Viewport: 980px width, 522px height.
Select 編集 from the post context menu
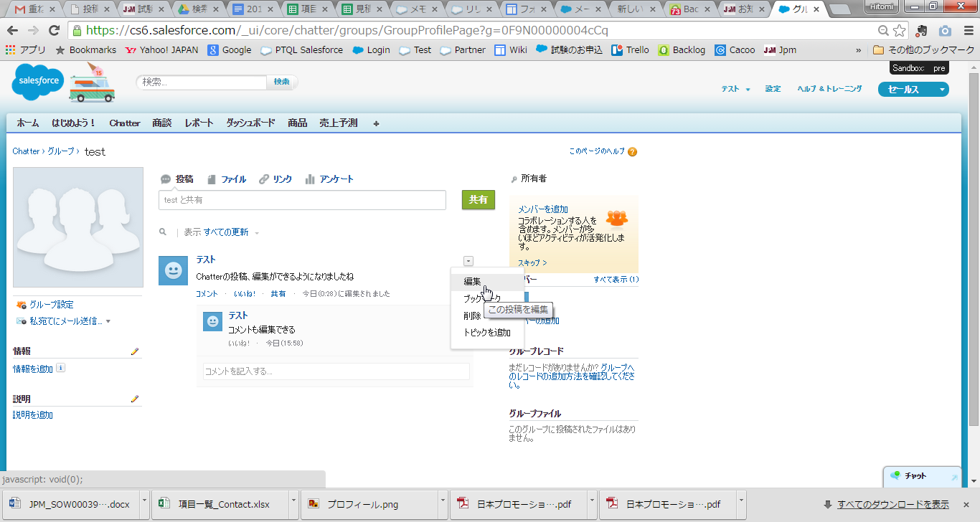[x=472, y=282]
